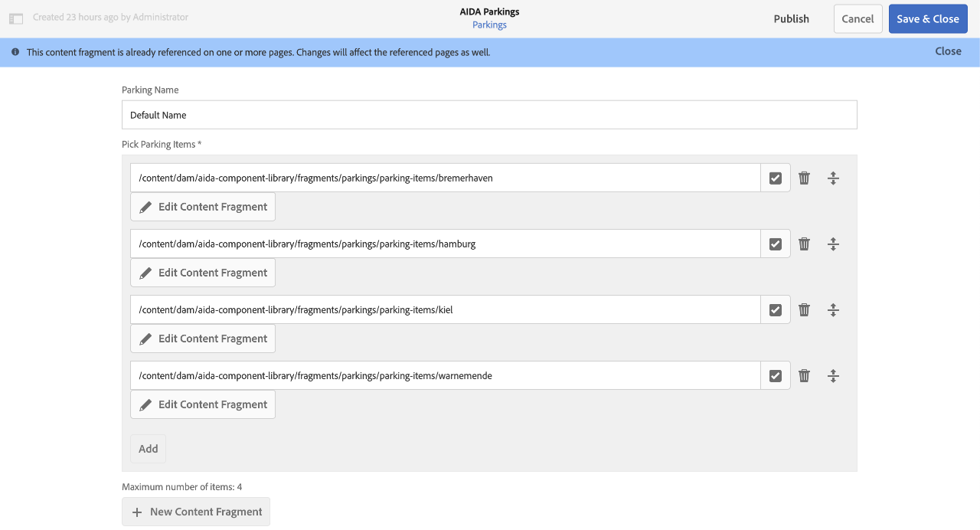Viewport: 980px width, 530px height.
Task: Dismiss the reference warning banner with Close
Action: tap(948, 51)
